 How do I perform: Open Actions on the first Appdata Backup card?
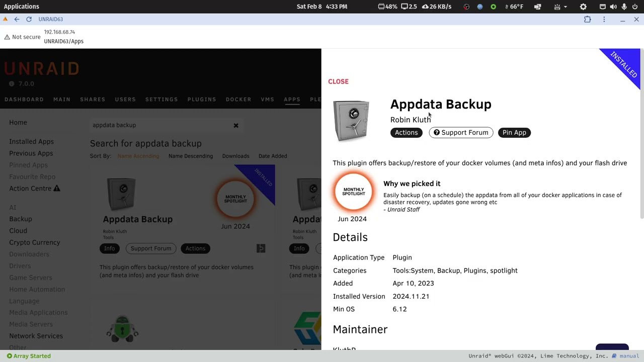[x=195, y=248]
